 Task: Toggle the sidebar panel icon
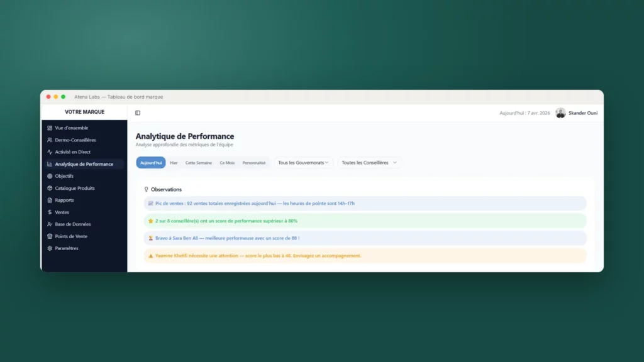pos(138,113)
